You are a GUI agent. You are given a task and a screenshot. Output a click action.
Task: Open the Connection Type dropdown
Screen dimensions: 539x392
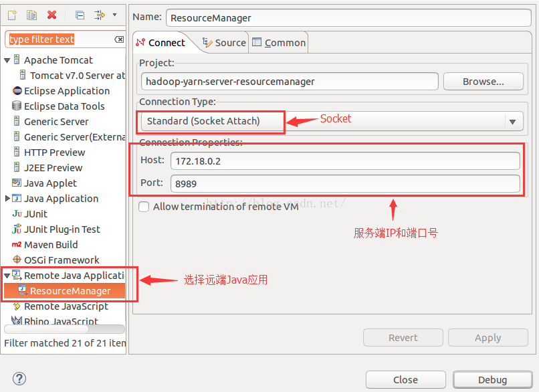[332, 121]
